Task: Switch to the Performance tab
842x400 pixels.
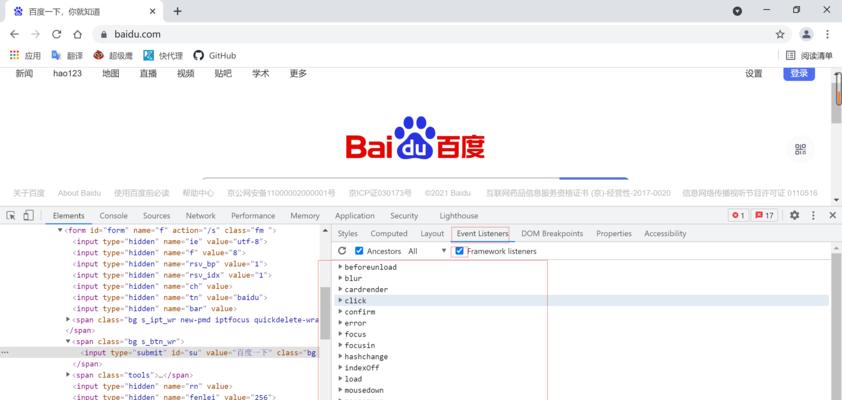Action: coord(253,215)
